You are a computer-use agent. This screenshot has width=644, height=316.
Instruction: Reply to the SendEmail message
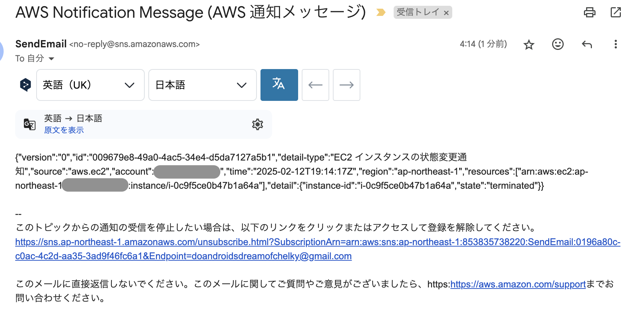coord(586,44)
